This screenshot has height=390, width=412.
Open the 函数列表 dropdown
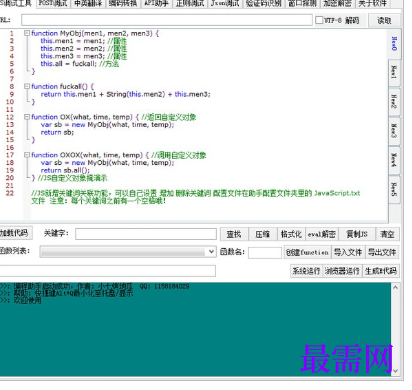[128, 252]
